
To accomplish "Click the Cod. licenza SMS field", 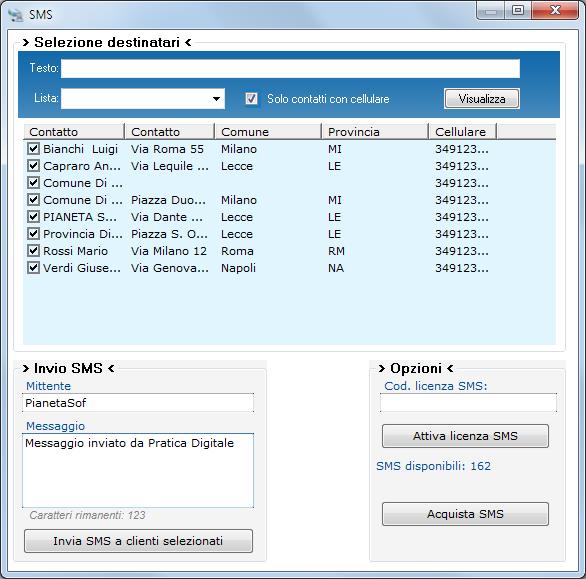I will click(x=468, y=403).
